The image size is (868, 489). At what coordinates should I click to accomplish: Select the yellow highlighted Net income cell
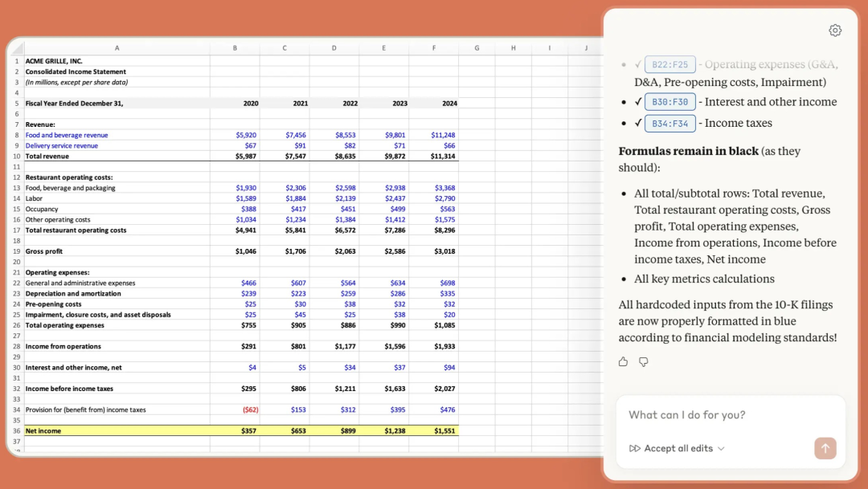(x=117, y=430)
